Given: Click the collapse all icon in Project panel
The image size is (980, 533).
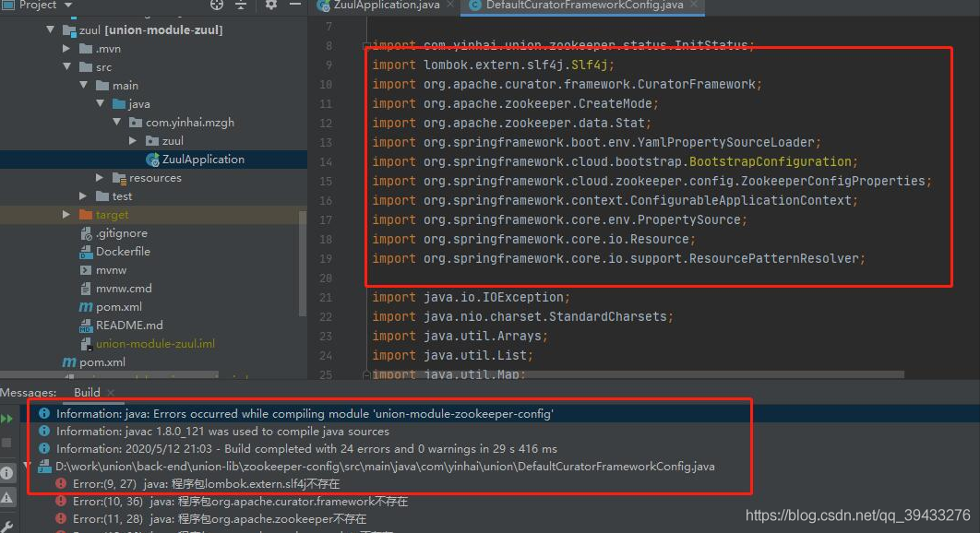Looking at the screenshot, I should coord(241,5).
